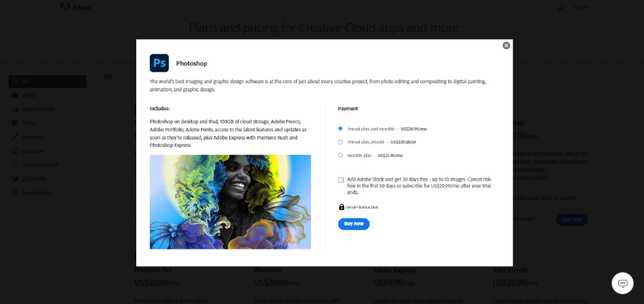Click the Photoshop heading in dialog
Screen dimensions: 644x304
point(191,64)
